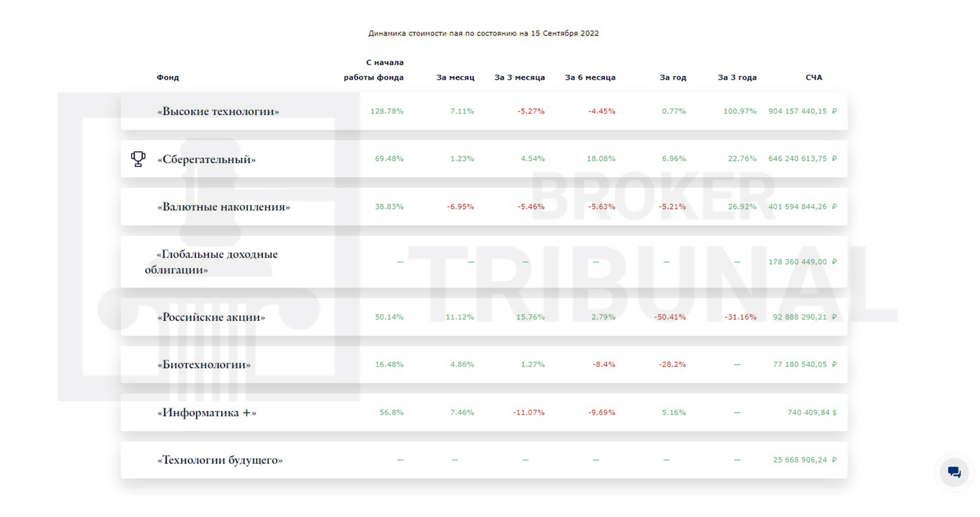The height and width of the screenshot is (517, 980).
Task: Select the -8.4% six-month value
Action: tap(604, 364)
